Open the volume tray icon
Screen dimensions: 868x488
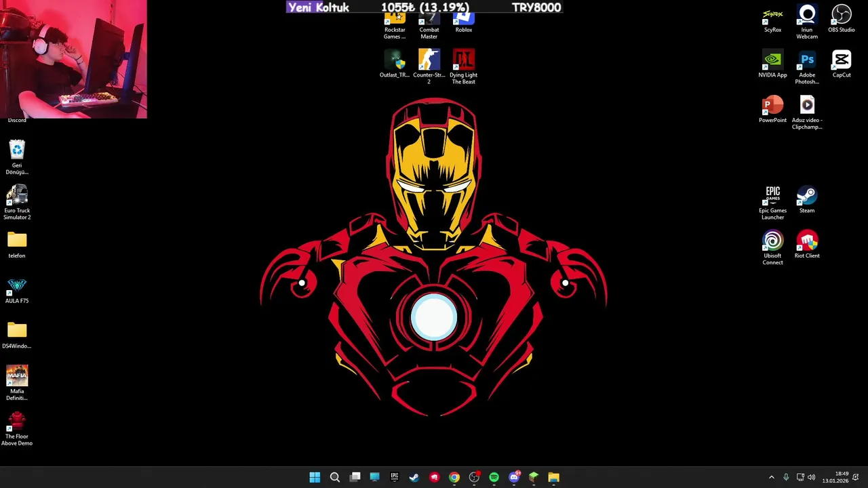point(812,477)
